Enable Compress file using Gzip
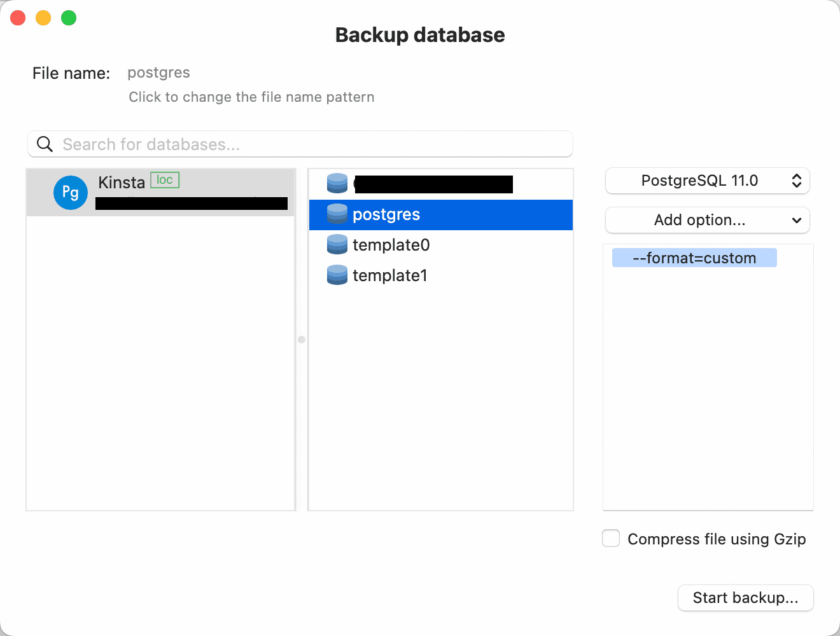This screenshot has width=840, height=636. coord(610,538)
